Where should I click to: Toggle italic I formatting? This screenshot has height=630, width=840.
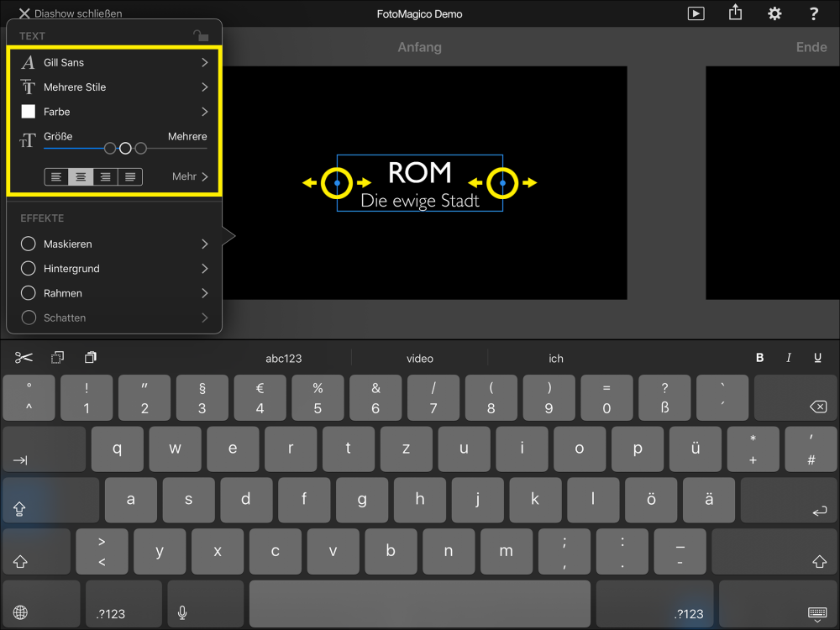pos(789,358)
